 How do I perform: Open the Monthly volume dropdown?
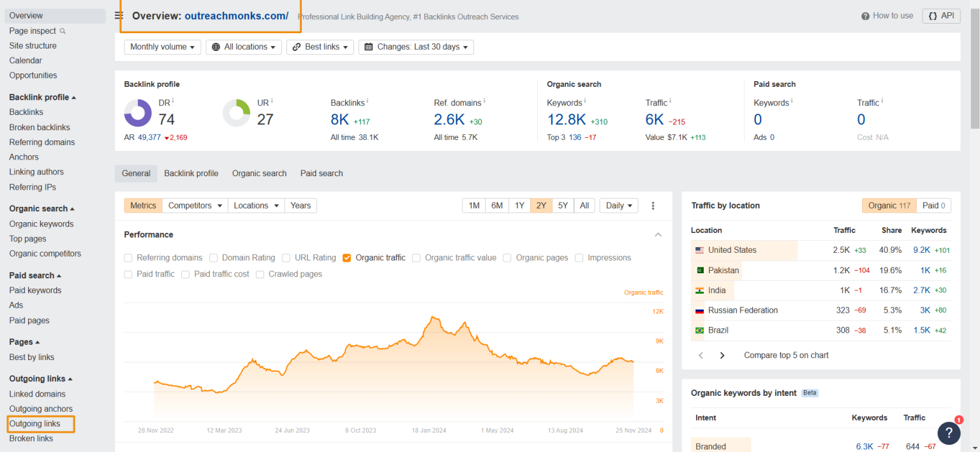click(x=162, y=47)
